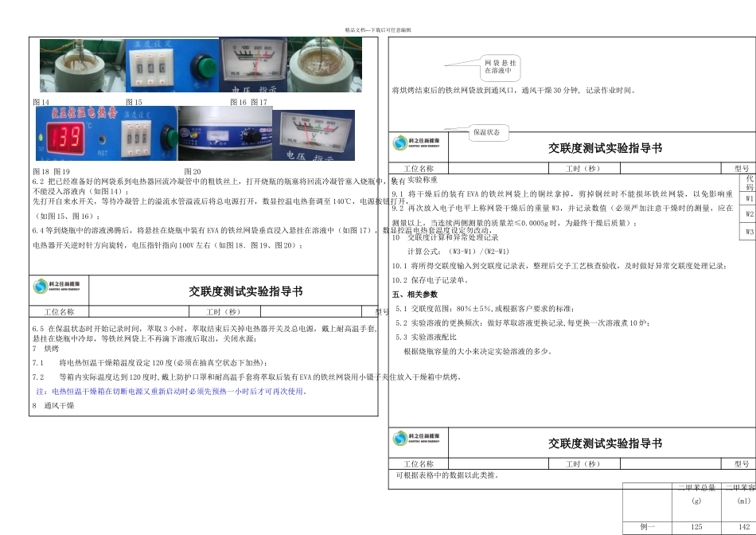Select the text （如图15、图16）；
Viewport: 756px width, 535px height.
[x=68, y=216]
